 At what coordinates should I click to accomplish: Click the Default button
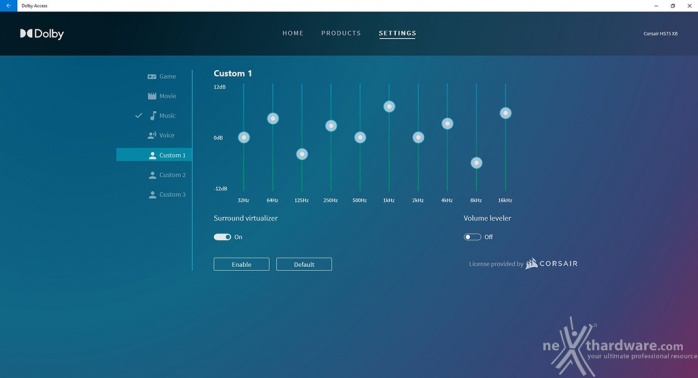click(x=304, y=264)
